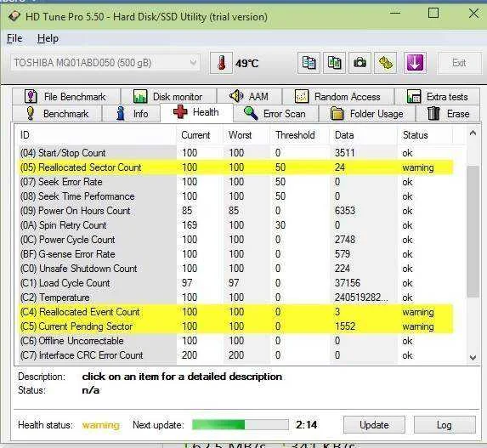
Task: Click the Data column header
Action: pos(364,135)
